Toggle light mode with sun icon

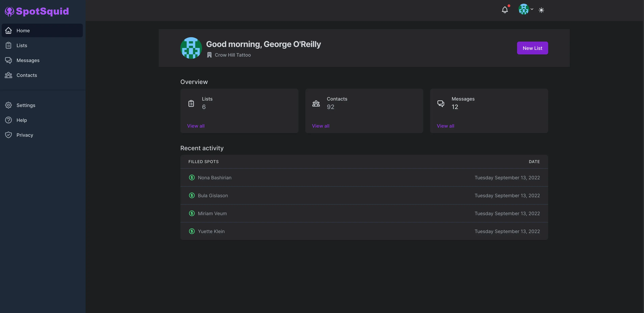[541, 10]
